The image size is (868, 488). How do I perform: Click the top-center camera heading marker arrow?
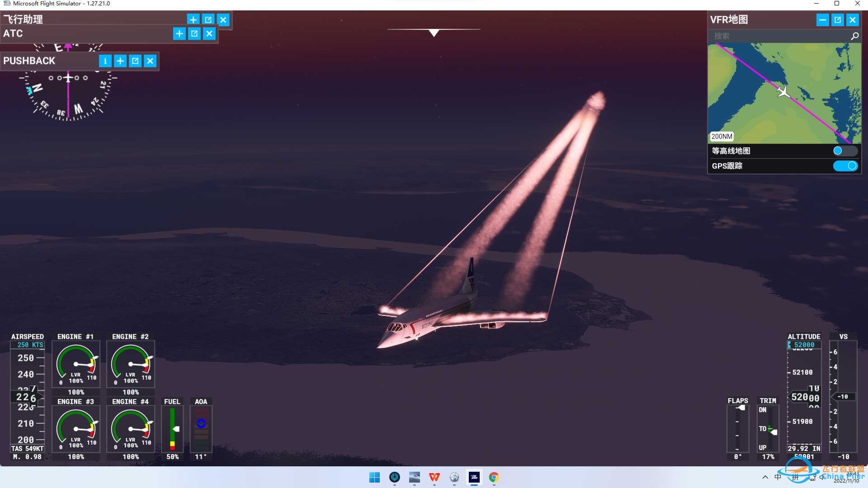[434, 33]
